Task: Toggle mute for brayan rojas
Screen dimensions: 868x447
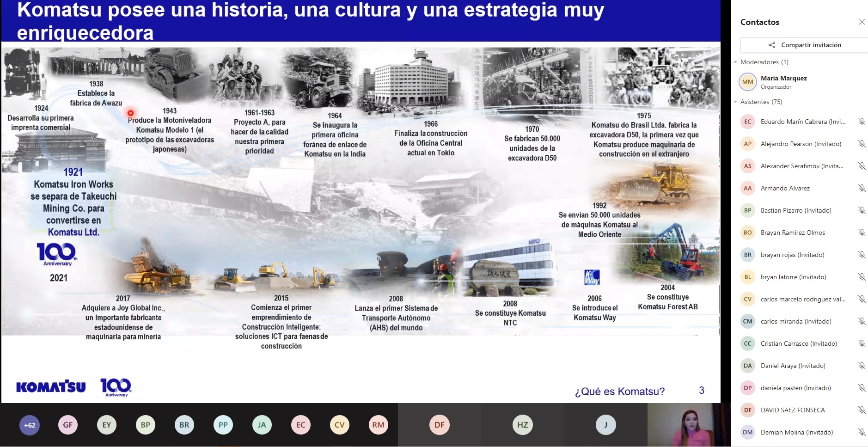Action: click(x=862, y=255)
